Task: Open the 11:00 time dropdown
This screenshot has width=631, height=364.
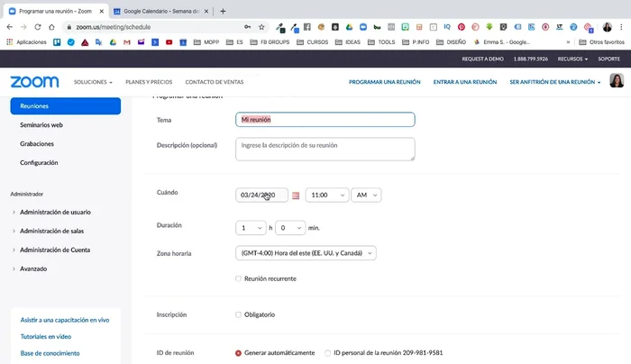Action: coord(327,196)
